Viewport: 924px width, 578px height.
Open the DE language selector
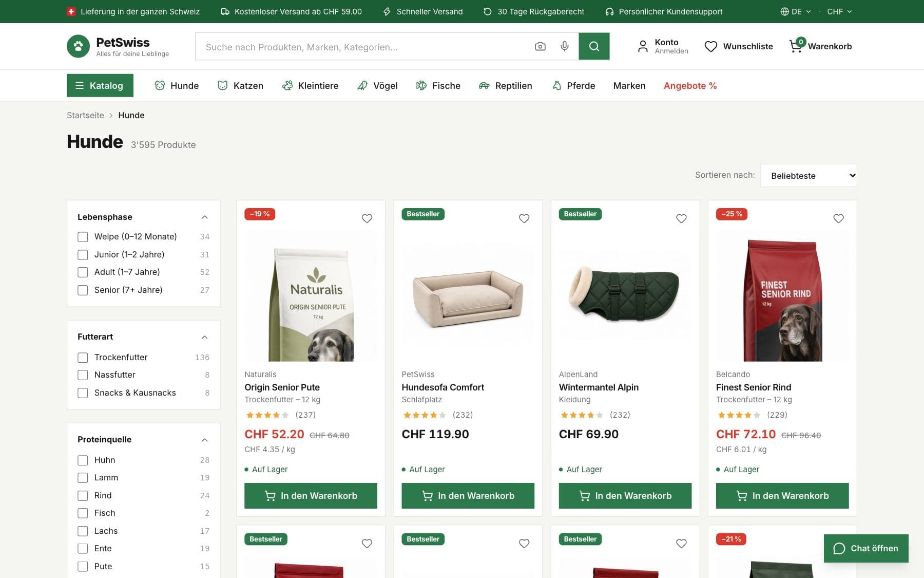796,11
